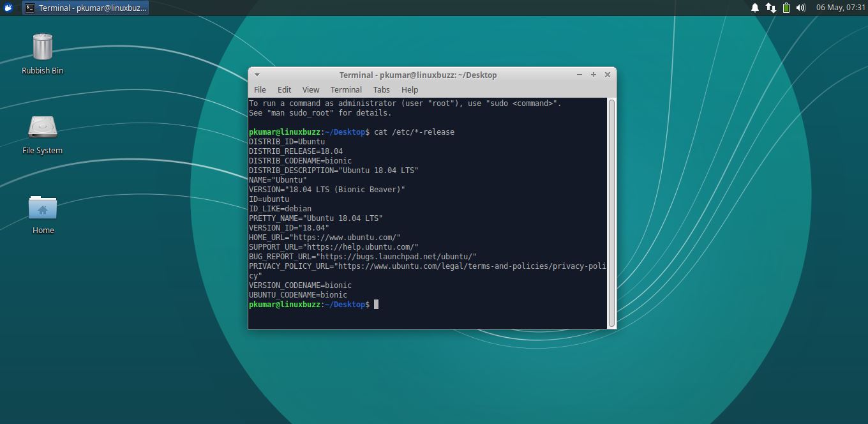Click the PRETTY_NAME line

tap(316, 218)
